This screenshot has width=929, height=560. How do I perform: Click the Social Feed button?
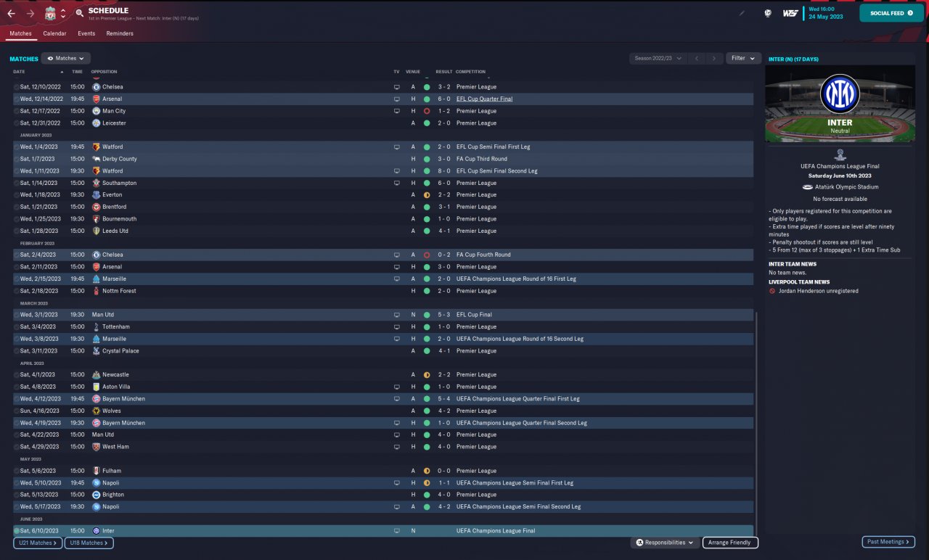pyautogui.click(x=892, y=13)
